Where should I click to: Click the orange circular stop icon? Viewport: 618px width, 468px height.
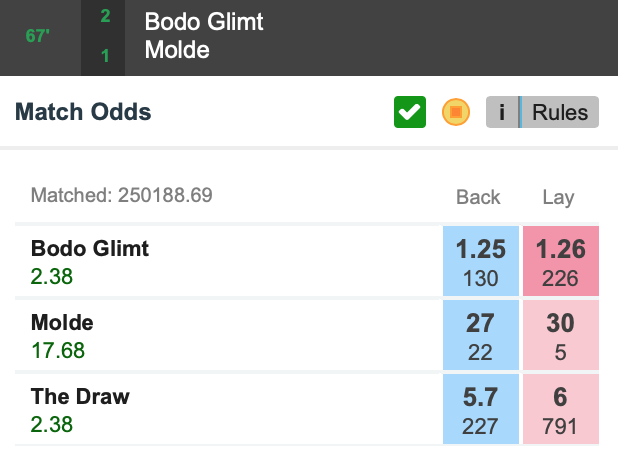pyautogui.click(x=456, y=112)
